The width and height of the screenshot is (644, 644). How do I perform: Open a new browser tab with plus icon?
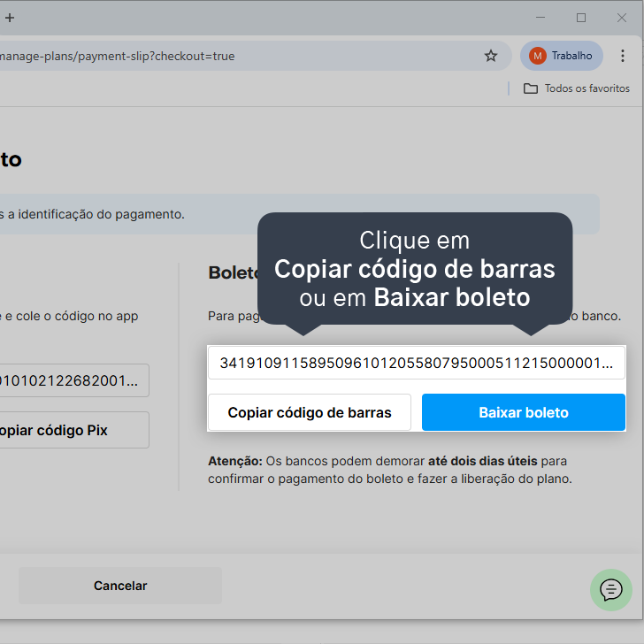pos(10,18)
